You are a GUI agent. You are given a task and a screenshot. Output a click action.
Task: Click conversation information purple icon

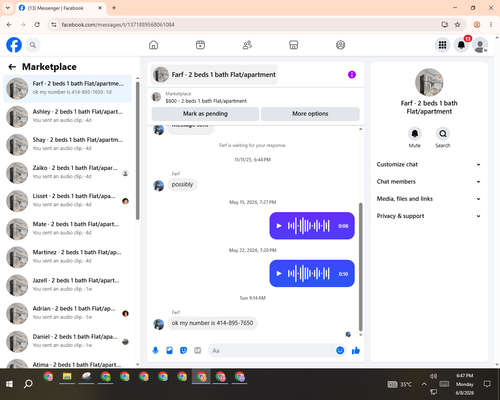[352, 75]
